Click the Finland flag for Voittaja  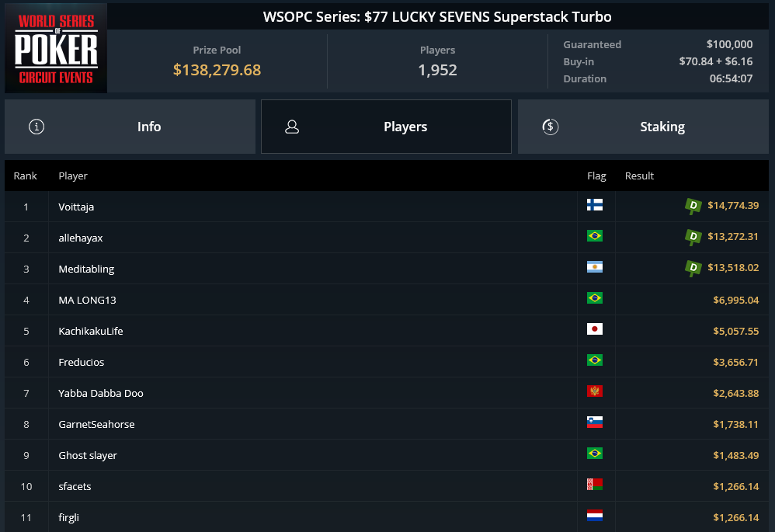595,205
